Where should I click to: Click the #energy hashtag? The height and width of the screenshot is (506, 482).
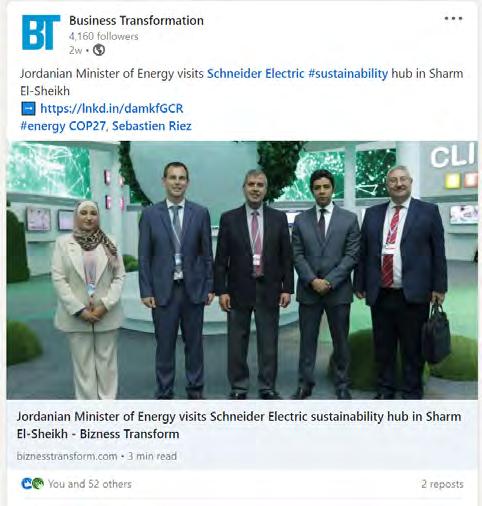click(43, 126)
